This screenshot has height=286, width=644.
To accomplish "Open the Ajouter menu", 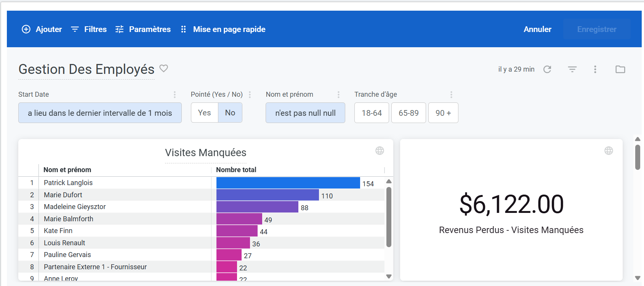I will point(42,29).
